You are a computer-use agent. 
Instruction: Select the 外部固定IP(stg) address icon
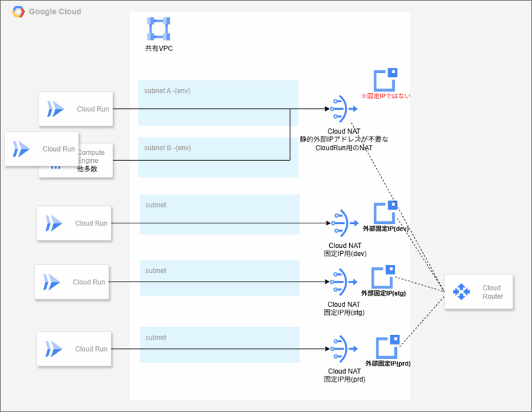pyautogui.click(x=384, y=276)
